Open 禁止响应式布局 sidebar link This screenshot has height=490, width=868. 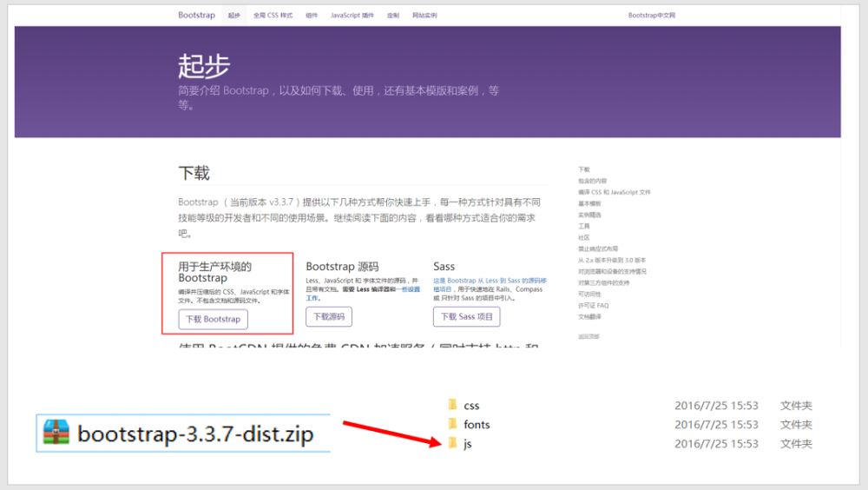pos(598,248)
